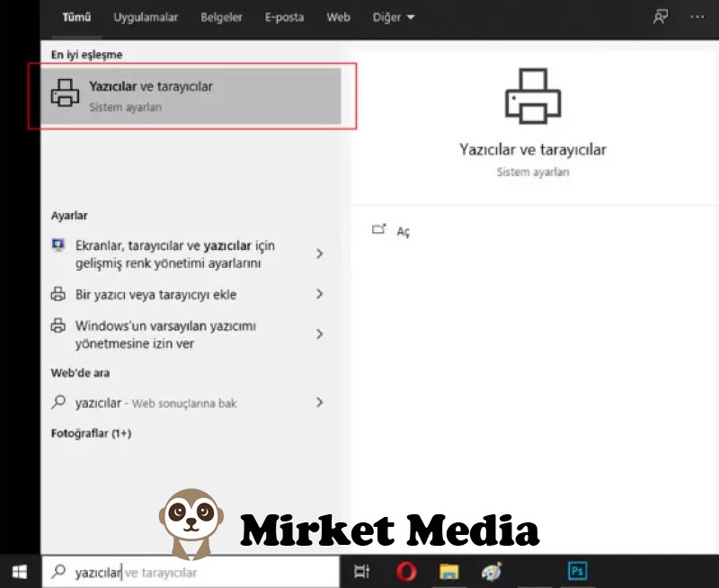Open 'yazıcılar - Web sonuçlarına bak' result
This screenshot has height=588, width=719.
(155, 403)
